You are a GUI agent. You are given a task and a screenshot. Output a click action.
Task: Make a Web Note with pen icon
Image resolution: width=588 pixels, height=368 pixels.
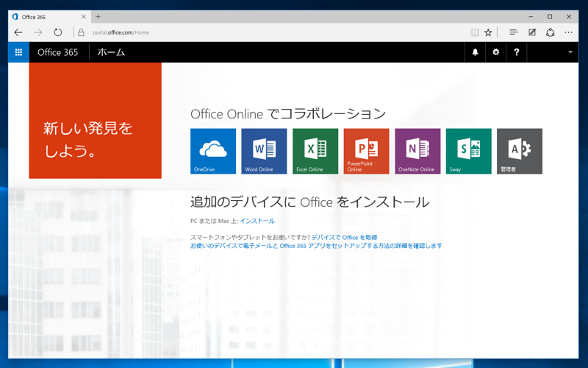(x=532, y=32)
